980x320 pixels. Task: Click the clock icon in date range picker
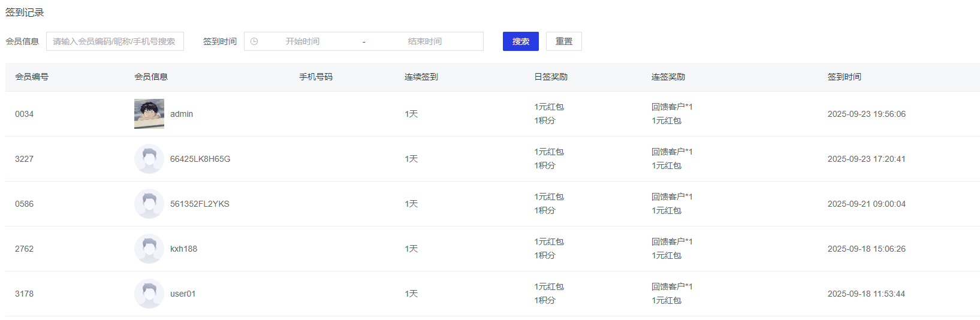pos(254,41)
